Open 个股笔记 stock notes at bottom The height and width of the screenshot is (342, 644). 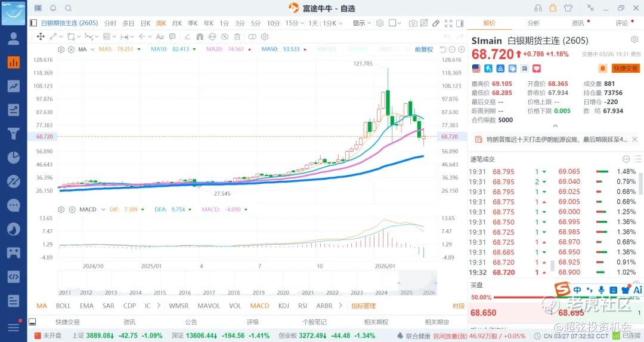tap(315, 322)
